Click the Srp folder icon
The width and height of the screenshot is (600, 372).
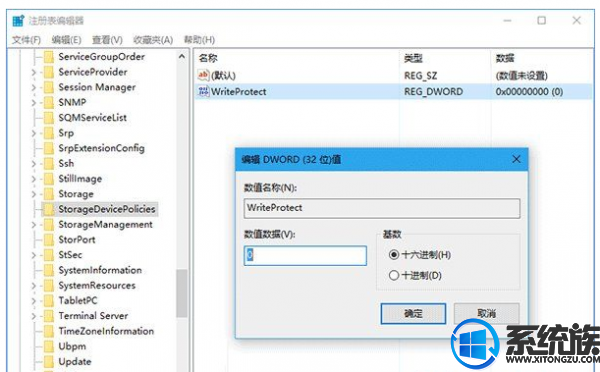(x=49, y=133)
